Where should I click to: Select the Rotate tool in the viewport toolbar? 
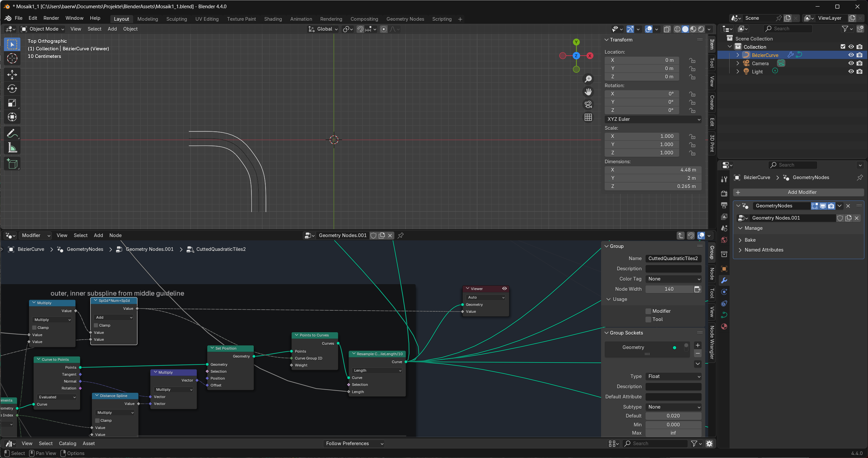coord(12,89)
